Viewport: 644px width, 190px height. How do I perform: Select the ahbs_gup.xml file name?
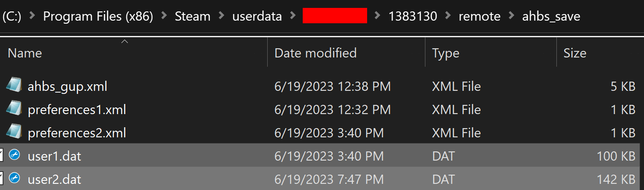click(67, 86)
